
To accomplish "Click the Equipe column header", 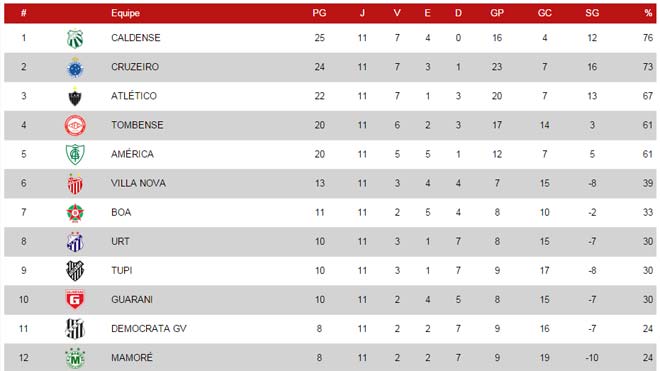I will tap(125, 13).
